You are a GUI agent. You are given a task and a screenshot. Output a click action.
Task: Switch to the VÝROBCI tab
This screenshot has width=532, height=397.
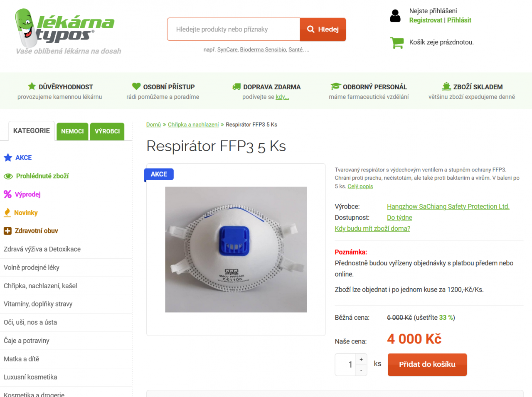(x=107, y=131)
